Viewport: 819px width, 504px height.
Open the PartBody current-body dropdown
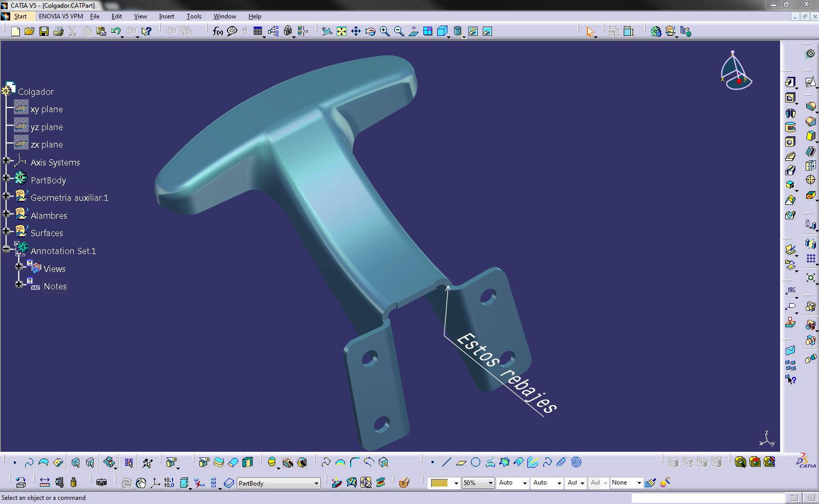point(316,483)
